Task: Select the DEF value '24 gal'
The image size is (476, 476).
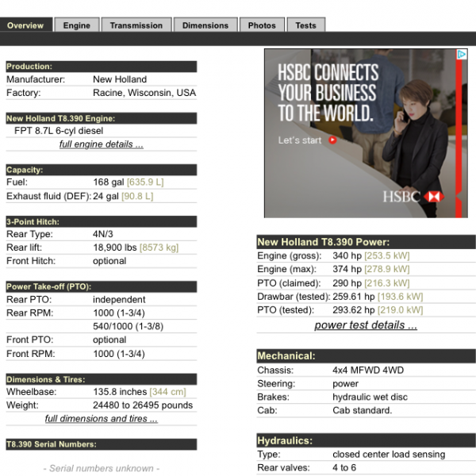Action: coord(106,196)
